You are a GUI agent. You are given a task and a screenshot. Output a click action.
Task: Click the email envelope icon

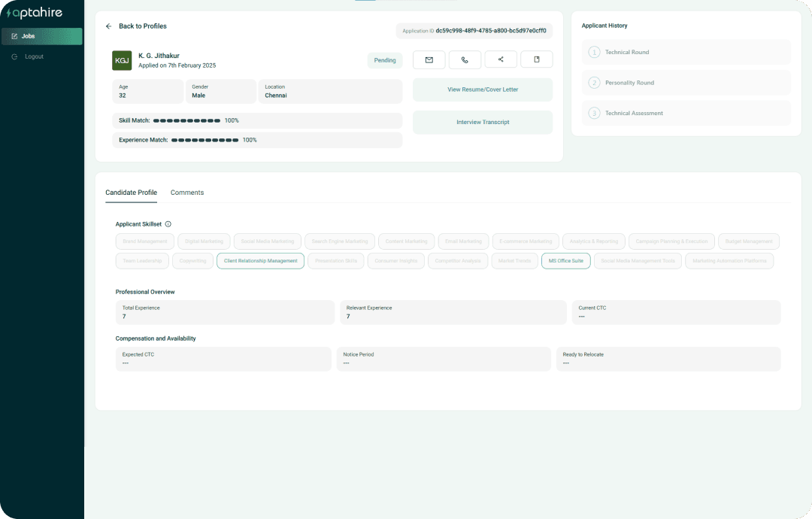point(429,60)
